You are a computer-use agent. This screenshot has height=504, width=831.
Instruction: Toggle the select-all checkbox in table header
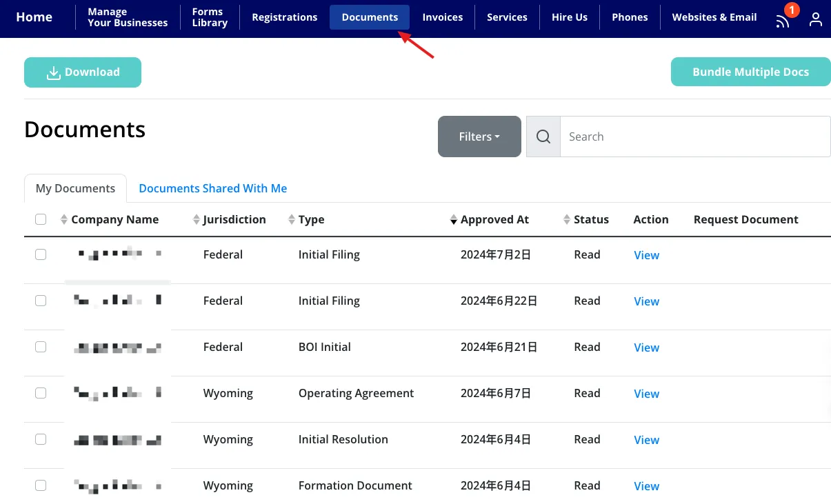tap(41, 219)
